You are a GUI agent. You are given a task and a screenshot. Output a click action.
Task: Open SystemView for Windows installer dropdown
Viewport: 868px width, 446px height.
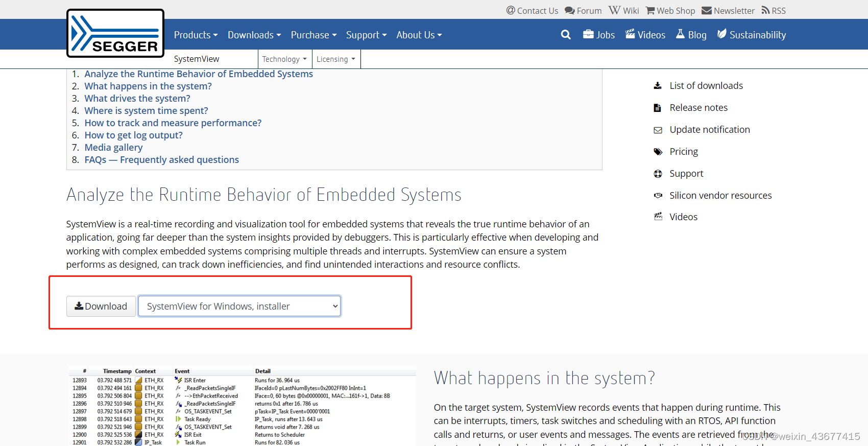tap(239, 306)
